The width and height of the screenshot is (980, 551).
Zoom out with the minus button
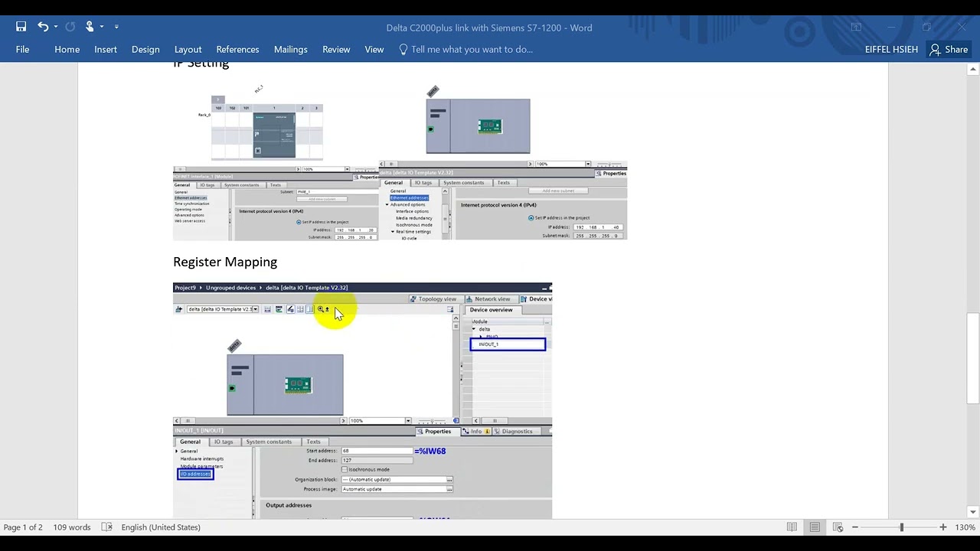click(855, 527)
